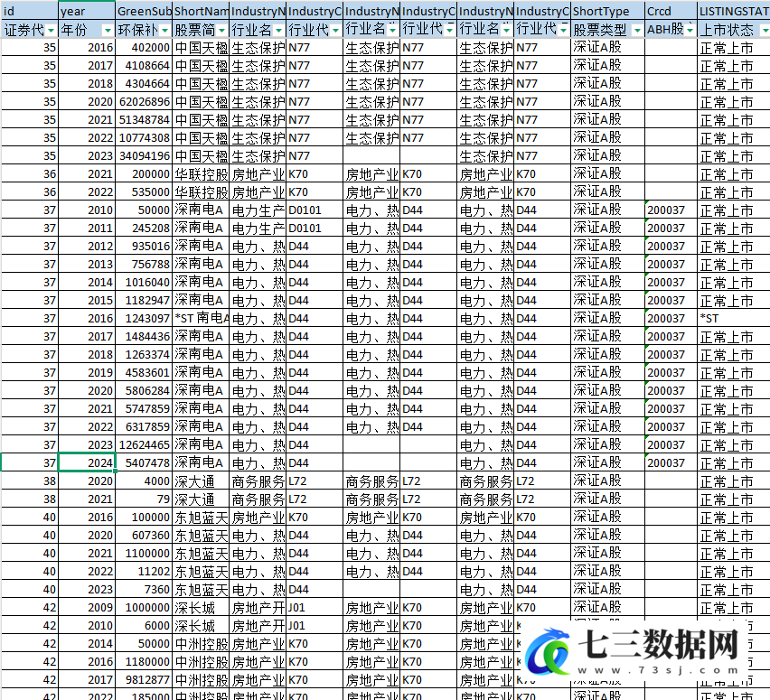Select the cell with value 9812877
The width and height of the screenshot is (770, 700).
pos(144,680)
